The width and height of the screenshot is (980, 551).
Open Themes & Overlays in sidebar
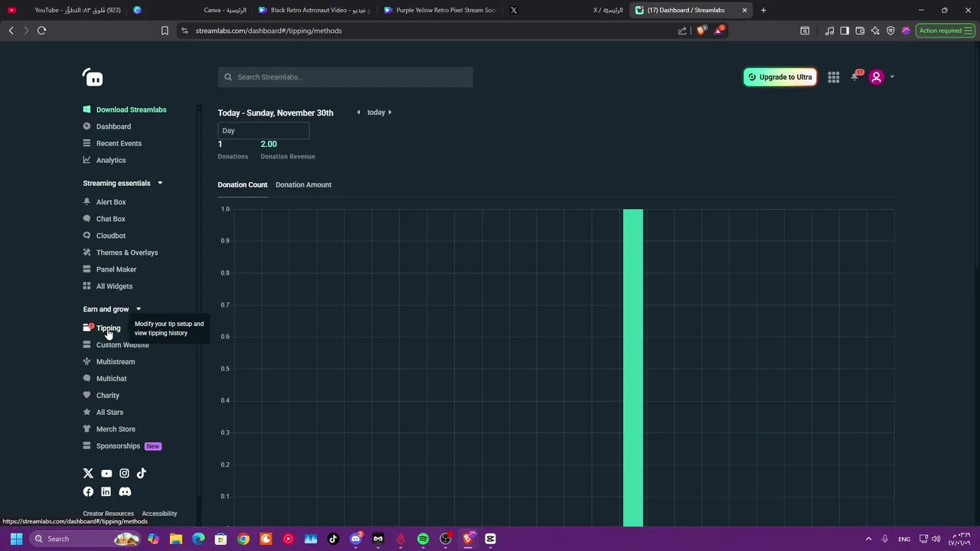[127, 253]
